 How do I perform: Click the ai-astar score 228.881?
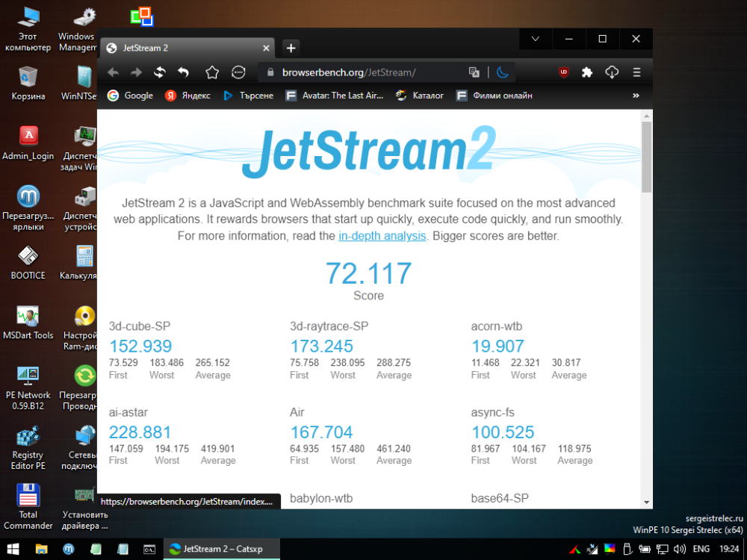(140, 432)
